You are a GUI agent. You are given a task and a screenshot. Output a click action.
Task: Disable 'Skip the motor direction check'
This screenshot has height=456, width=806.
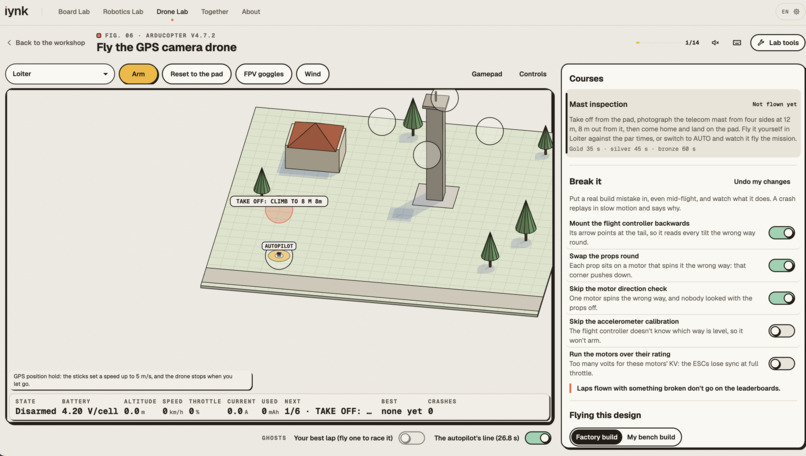pos(781,298)
